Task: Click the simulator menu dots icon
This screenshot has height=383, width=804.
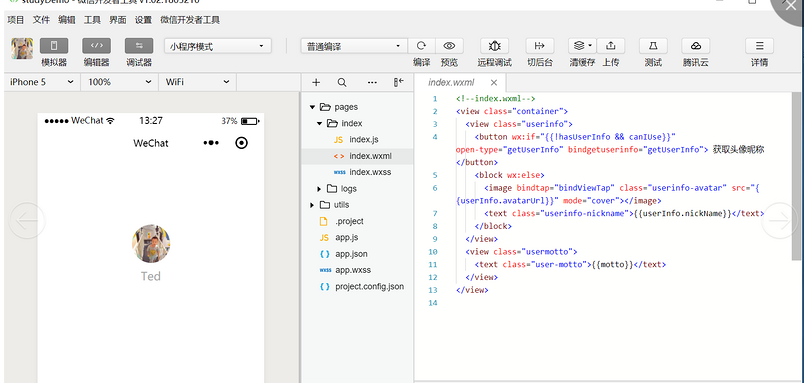Action: (211, 143)
